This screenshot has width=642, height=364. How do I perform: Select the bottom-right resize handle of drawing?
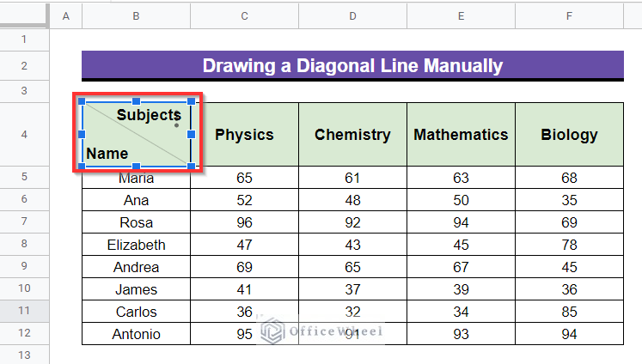click(x=191, y=166)
